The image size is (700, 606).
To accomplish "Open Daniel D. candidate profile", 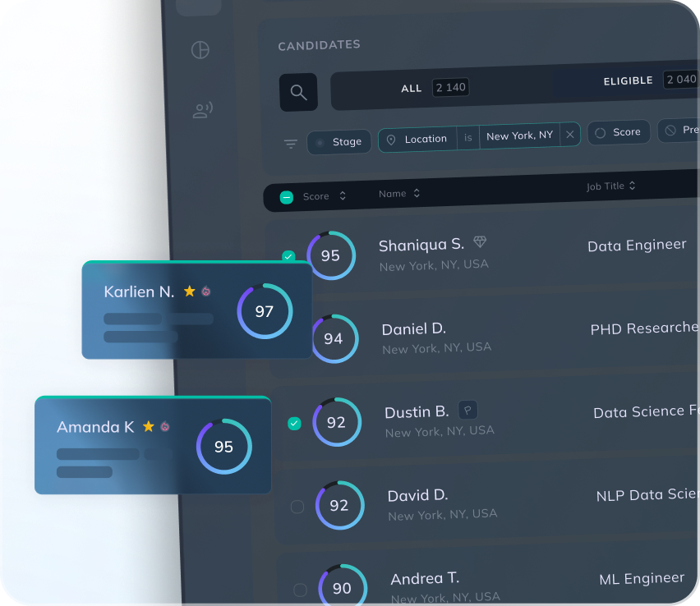I will tap(414, 329).
